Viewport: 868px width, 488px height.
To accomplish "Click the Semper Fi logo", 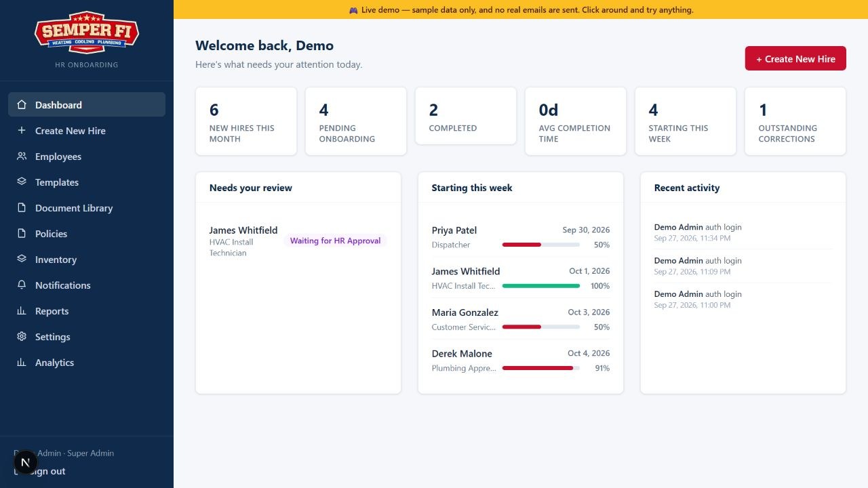I will (x=87, y=32).
